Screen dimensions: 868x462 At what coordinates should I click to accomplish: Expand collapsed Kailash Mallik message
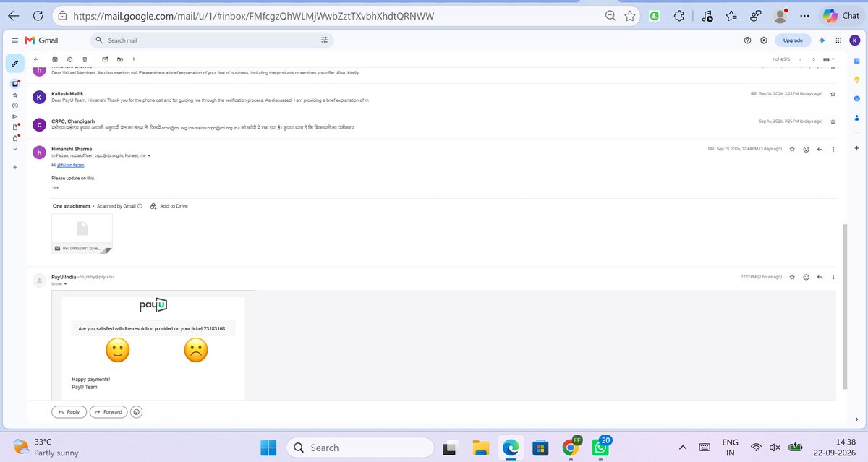434,97
